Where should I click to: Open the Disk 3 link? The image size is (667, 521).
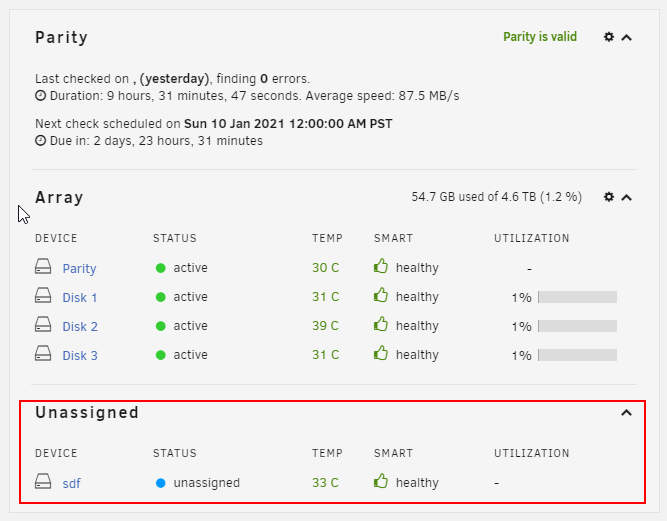[x=80, y=355]
